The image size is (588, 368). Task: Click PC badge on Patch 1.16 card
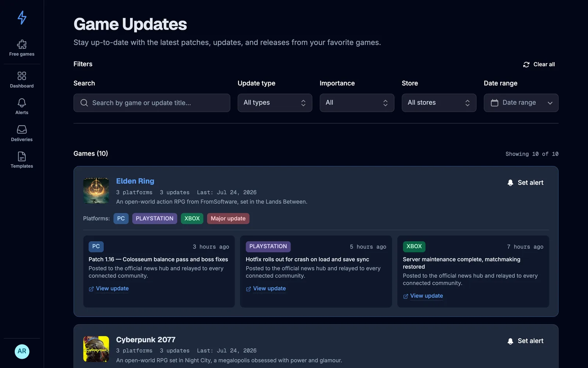[x=96, y=247]
